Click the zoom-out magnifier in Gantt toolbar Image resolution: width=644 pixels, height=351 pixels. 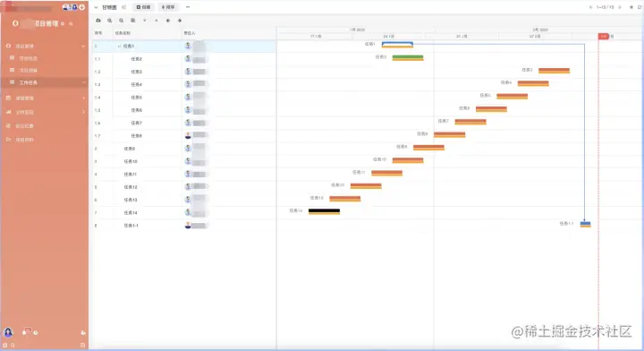point(121,20)
